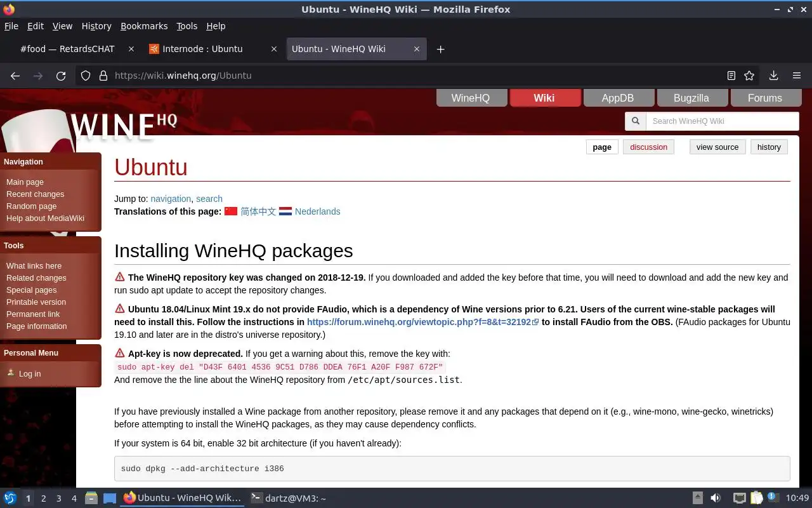
Task: Bookmark this page with the star icon
Action: point(749,76)
